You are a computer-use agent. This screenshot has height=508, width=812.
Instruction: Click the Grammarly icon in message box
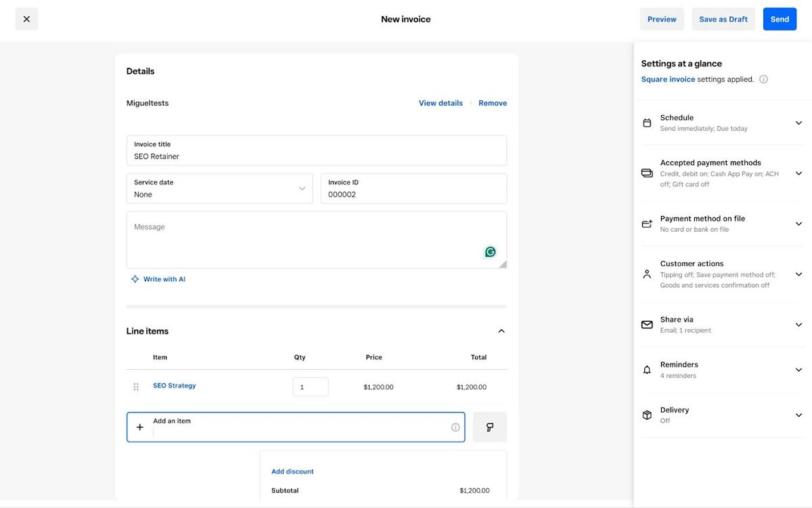click(490, 252)
